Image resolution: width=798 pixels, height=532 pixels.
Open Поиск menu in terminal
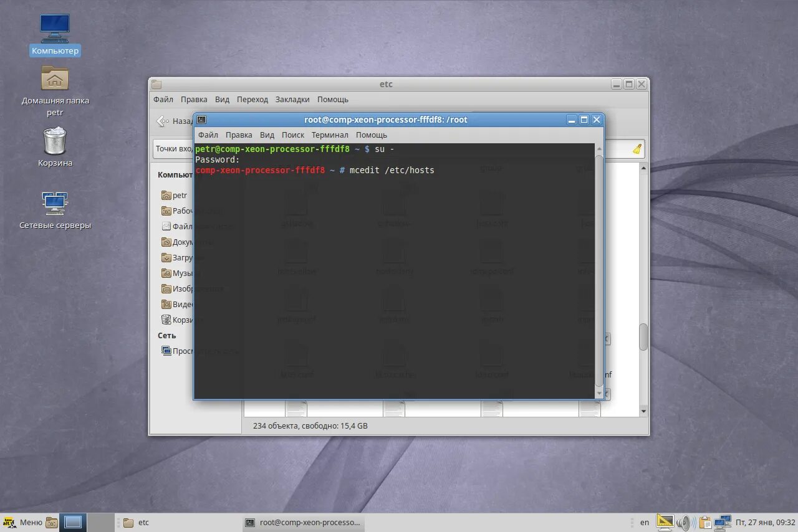point(293,135)
